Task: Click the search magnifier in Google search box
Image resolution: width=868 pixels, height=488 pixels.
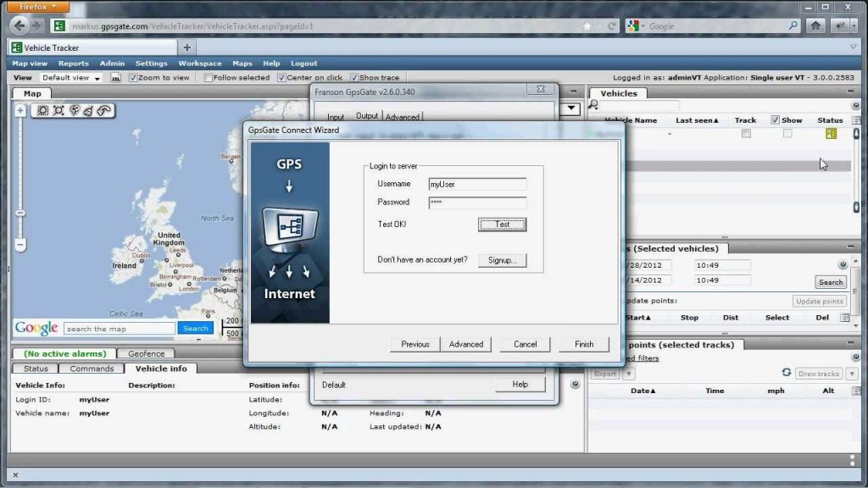Action: (x=793, y=25)
